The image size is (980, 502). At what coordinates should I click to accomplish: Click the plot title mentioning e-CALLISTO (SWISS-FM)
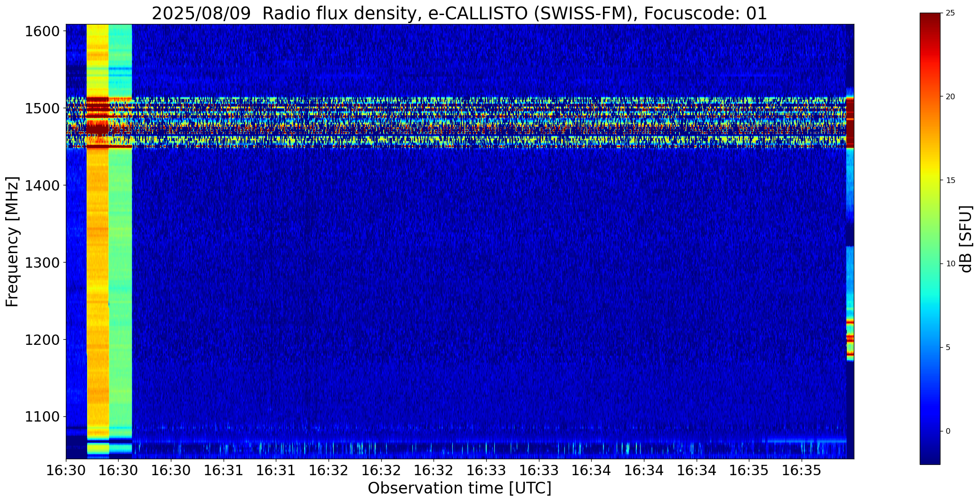pos(459,13)
